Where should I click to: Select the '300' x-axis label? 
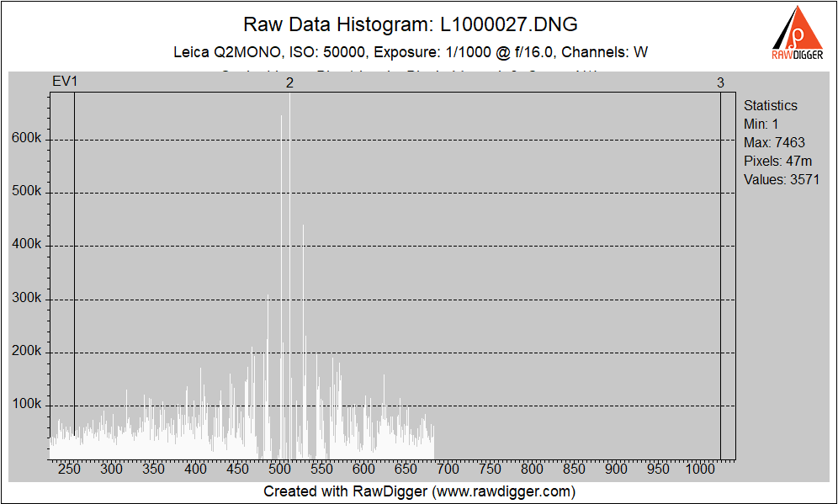pos(112,470)
